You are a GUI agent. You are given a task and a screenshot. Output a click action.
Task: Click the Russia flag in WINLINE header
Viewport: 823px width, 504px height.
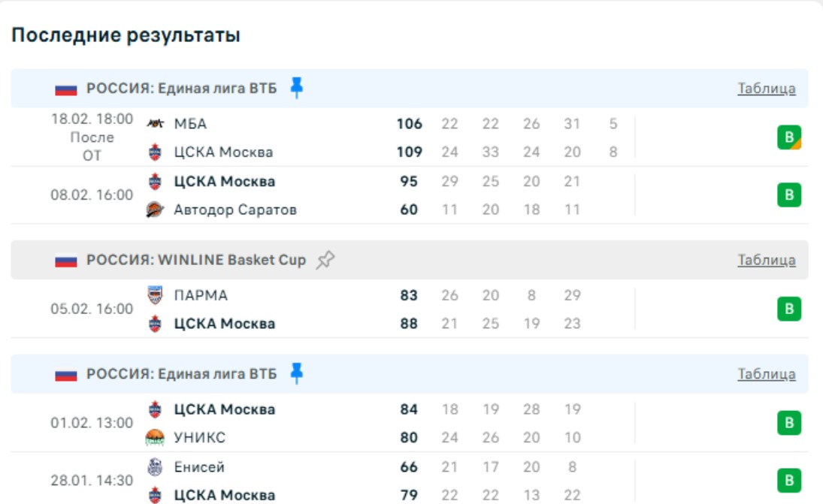66,261
